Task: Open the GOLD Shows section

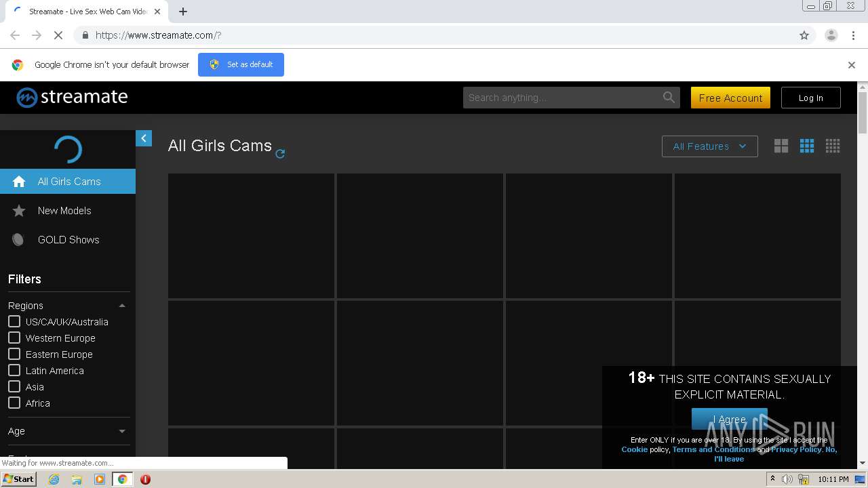Action: click(x=68, y=240)
